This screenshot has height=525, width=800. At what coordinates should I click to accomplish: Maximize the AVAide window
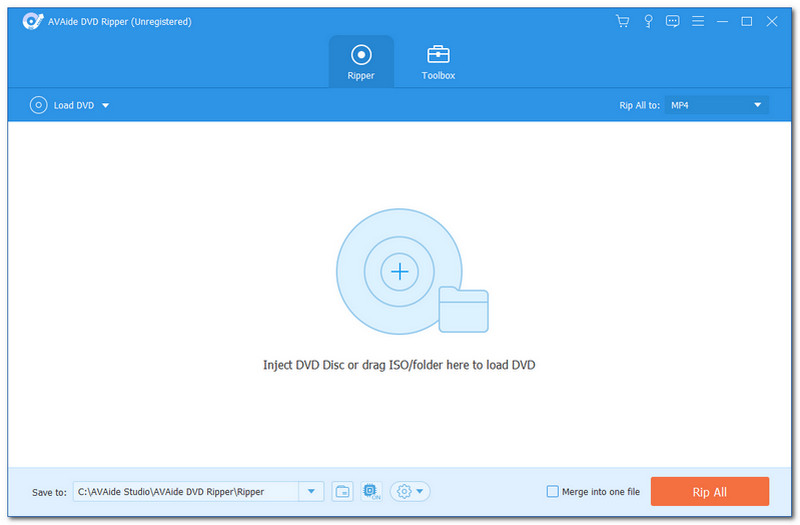pyautogui.click(x=746, y=21)
